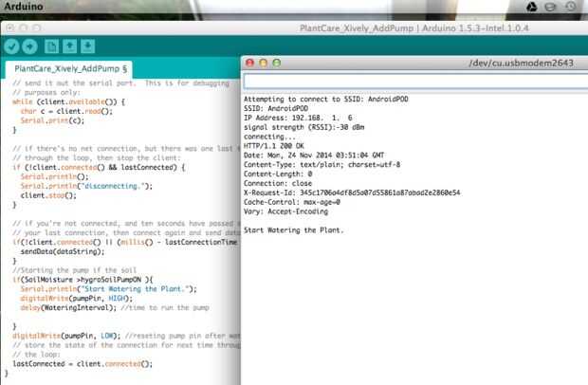588x385 pixels.
Task: Click the 'Connection: close' line
Action: click(278, 183)
